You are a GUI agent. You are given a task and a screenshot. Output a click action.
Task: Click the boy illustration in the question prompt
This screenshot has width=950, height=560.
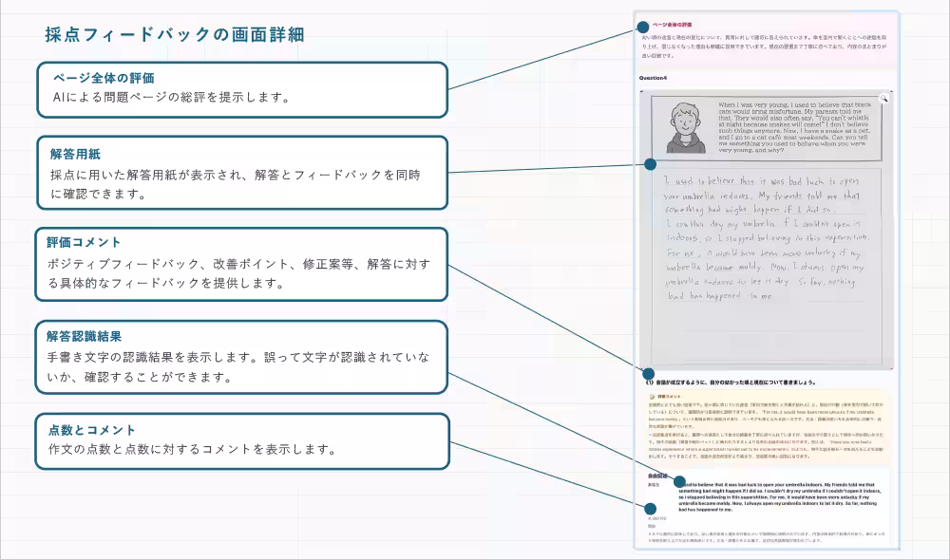[685, 128]
